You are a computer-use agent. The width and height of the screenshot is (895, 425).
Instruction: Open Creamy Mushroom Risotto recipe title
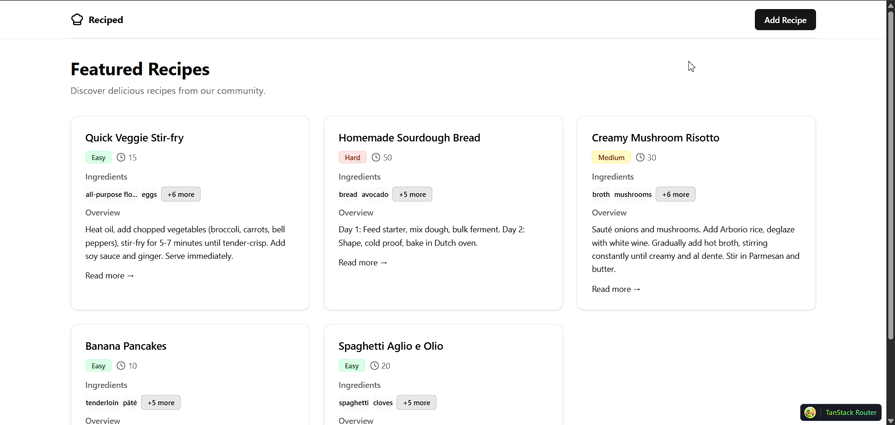(655, 138)
